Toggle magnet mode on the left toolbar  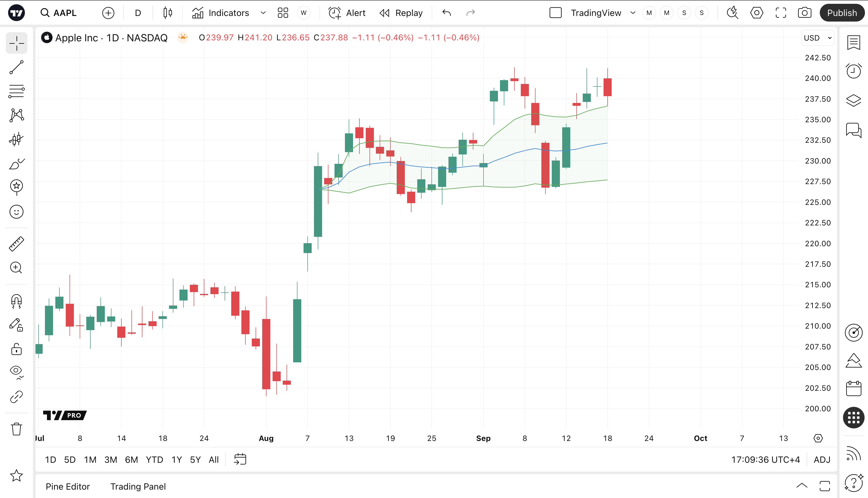tap(16, 301)
